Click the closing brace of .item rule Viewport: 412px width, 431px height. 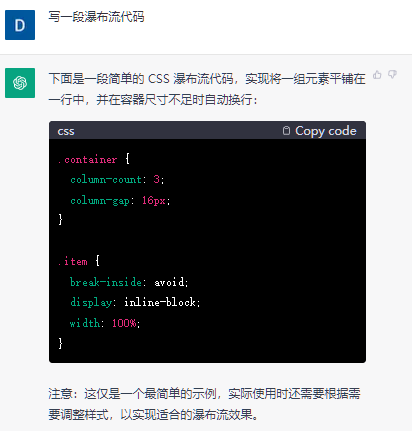tap(60, 343)
